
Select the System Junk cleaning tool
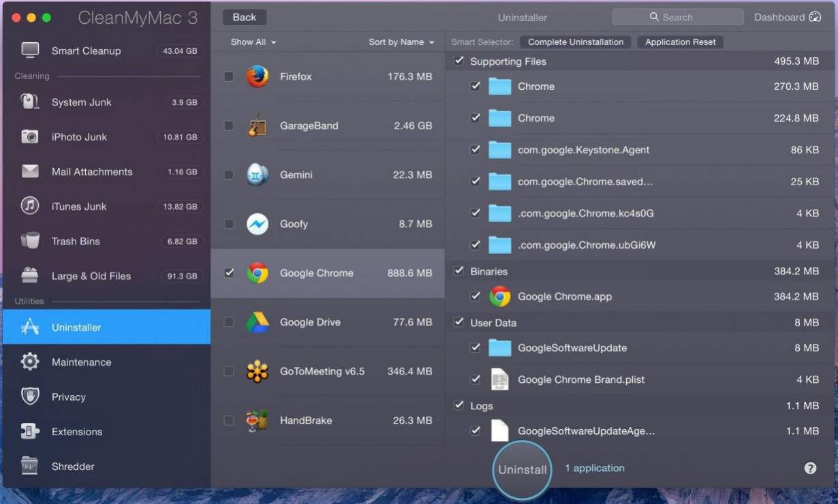pos(82,102)
